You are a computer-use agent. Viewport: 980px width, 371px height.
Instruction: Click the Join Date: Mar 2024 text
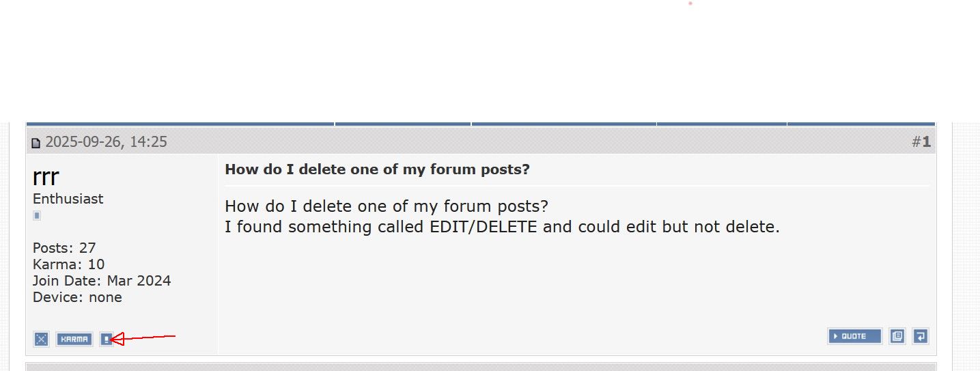click(102, 281)
